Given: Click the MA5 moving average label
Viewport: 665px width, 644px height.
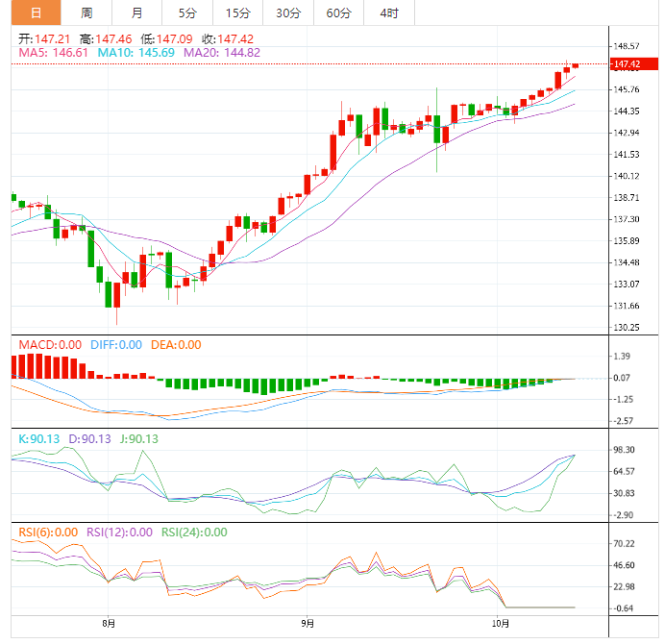Looking at the screenshot, I should point(54,53).
